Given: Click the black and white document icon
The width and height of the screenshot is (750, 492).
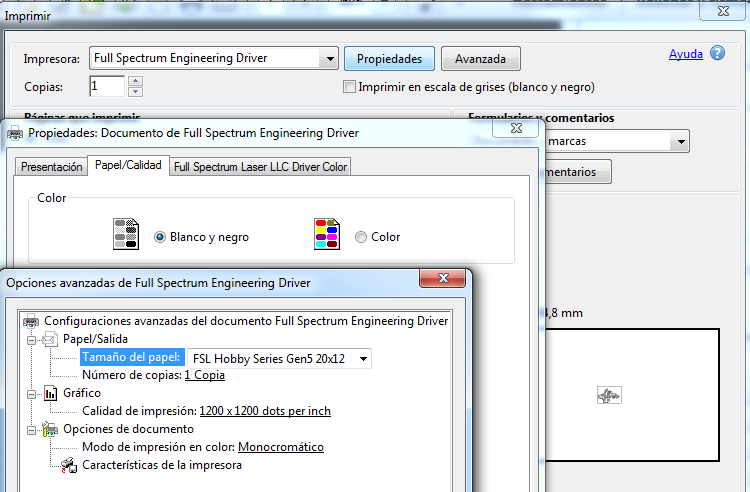Looking at the screenshot, I should click(126, 234).
